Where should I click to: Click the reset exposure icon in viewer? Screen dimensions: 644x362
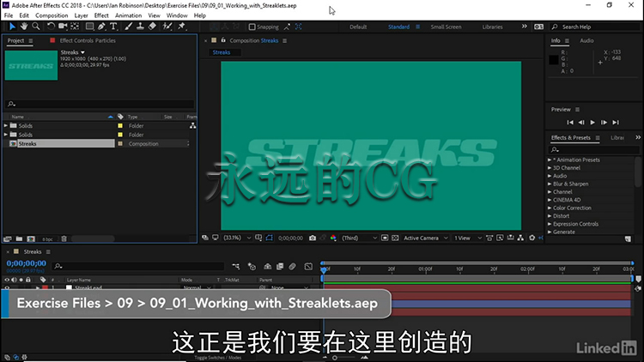(x=532, y=238)
